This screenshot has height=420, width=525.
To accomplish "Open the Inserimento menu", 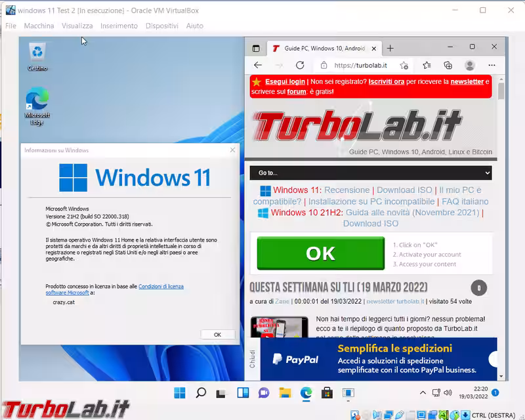I will tap(119, 26).
